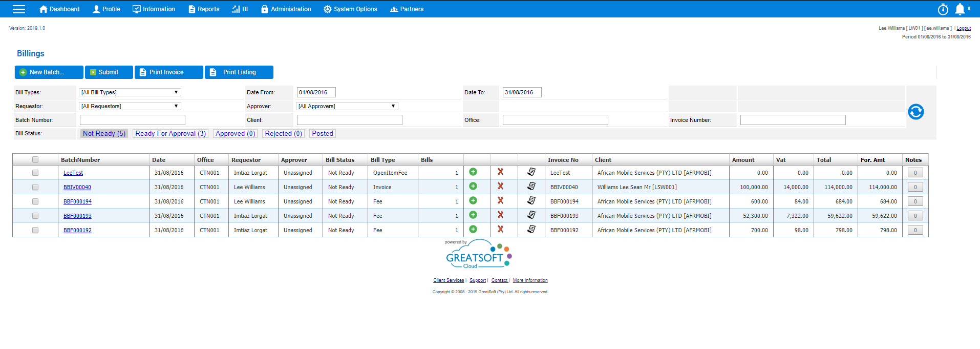Viewport: 980px width, 349px height.
Task: Check the box for BBF000193 batch
Action: [35, 216]
